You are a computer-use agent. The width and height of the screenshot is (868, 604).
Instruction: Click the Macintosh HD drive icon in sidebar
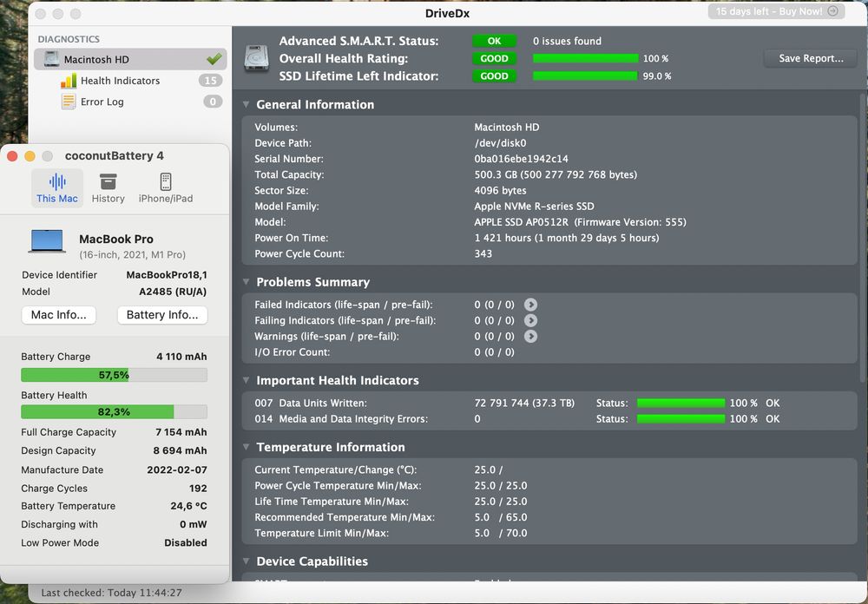click(x=51, y=59)
